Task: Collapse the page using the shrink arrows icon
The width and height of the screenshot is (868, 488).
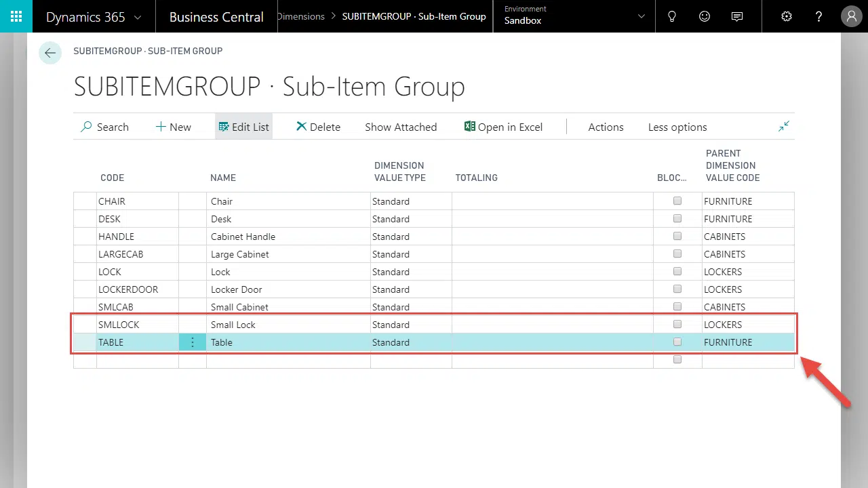Action: pos(784,126)
